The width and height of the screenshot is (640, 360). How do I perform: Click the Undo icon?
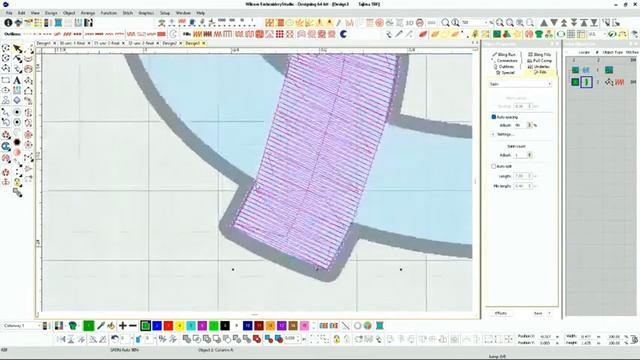pos(115,339)
